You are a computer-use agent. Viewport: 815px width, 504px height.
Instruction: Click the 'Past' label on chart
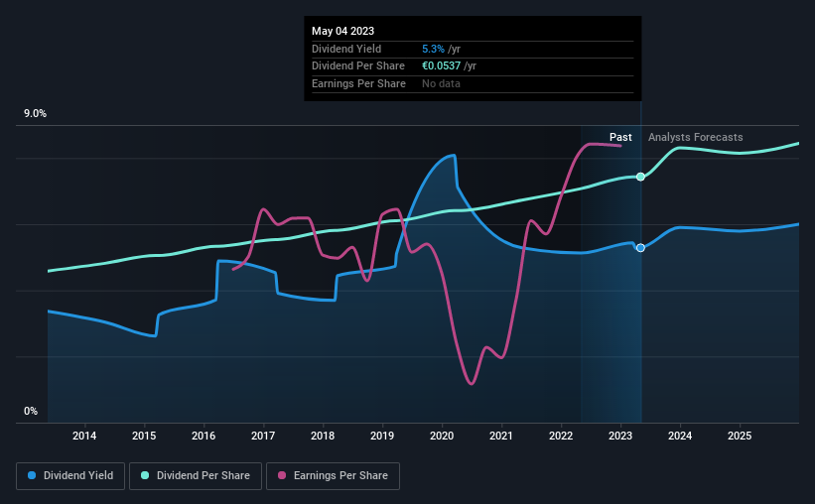[x=620, y=137]
